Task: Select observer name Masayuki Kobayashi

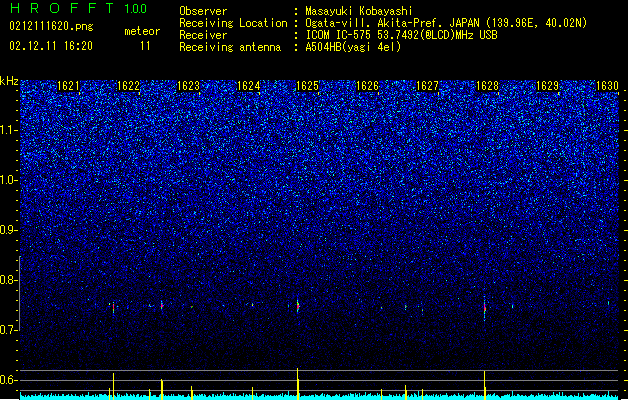Action: (359, 11)
